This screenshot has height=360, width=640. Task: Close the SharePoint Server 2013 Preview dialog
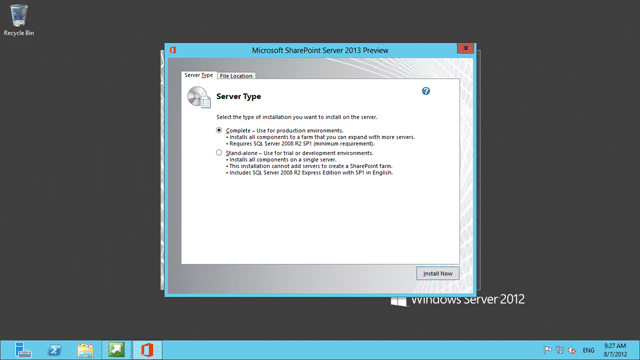[465, 48]
